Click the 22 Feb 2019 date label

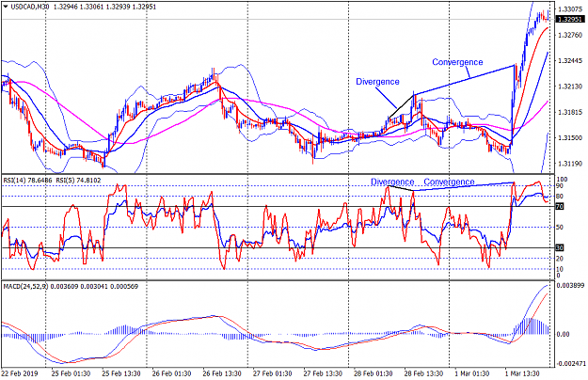pos(20,374)
